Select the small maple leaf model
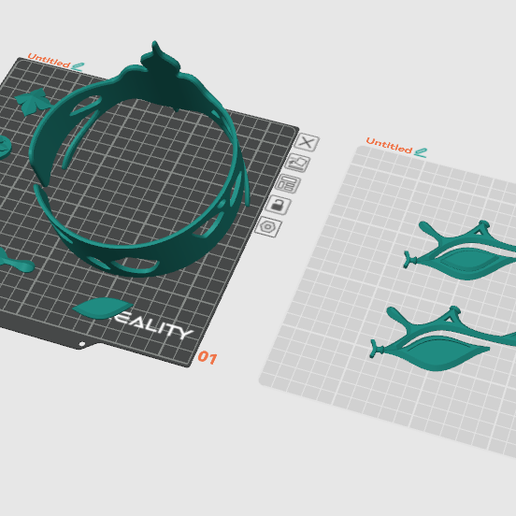The image size is (516, 516). tap(33, 102)
